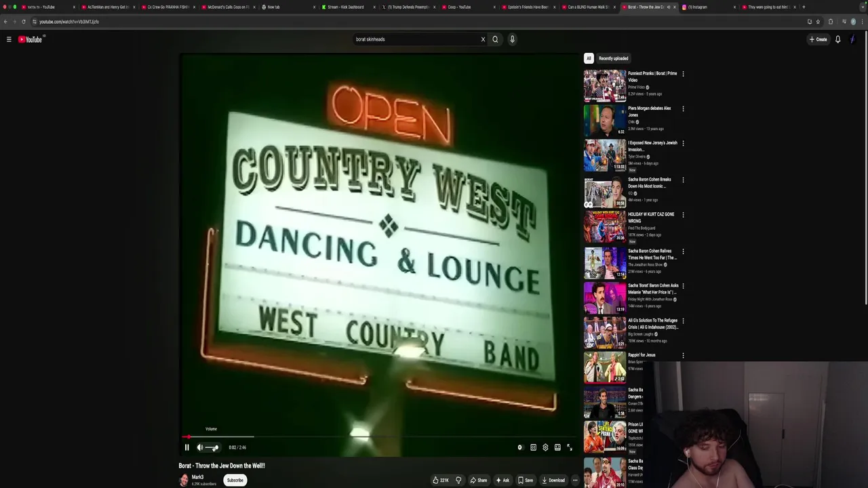The height and width of the screenshot is (488, 868).
Task: Open the account avatar menu
Action: click(852, 39)
